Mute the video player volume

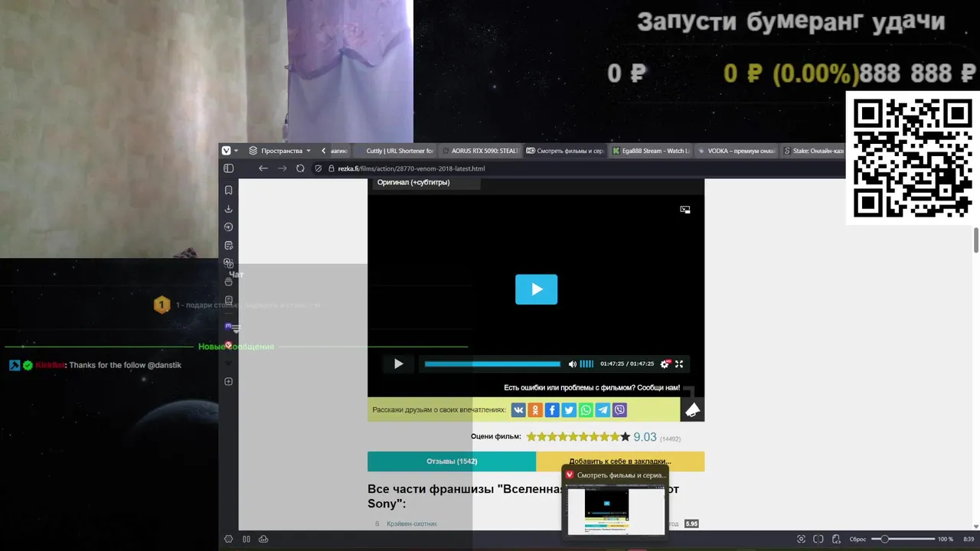pyautogui.click(x=573, y=364)
